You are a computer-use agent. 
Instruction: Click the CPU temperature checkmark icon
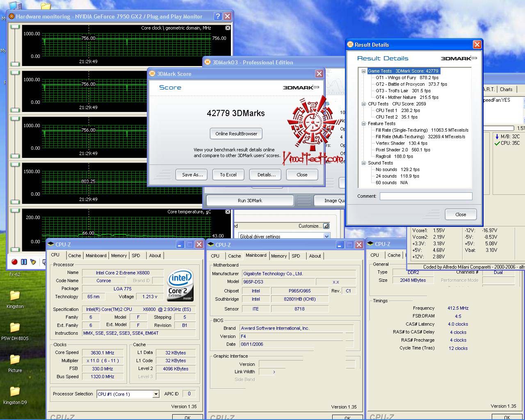coord(497,143)
